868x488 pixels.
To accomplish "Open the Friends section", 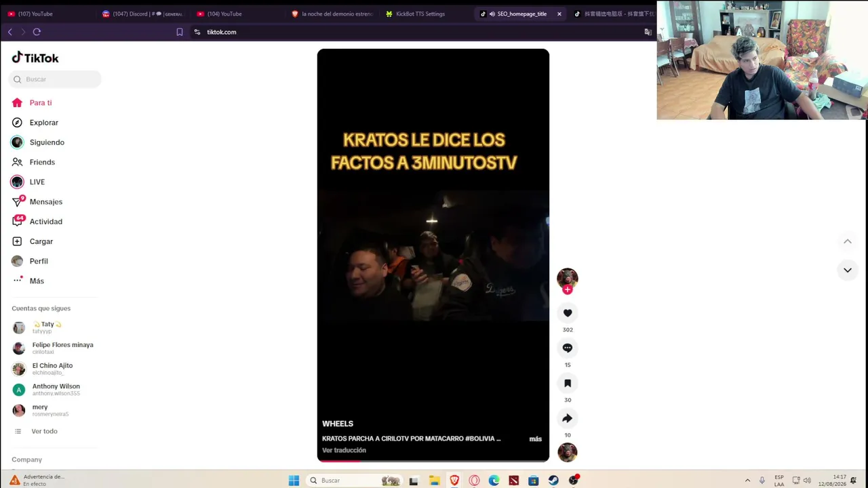I will coord(33,162).
